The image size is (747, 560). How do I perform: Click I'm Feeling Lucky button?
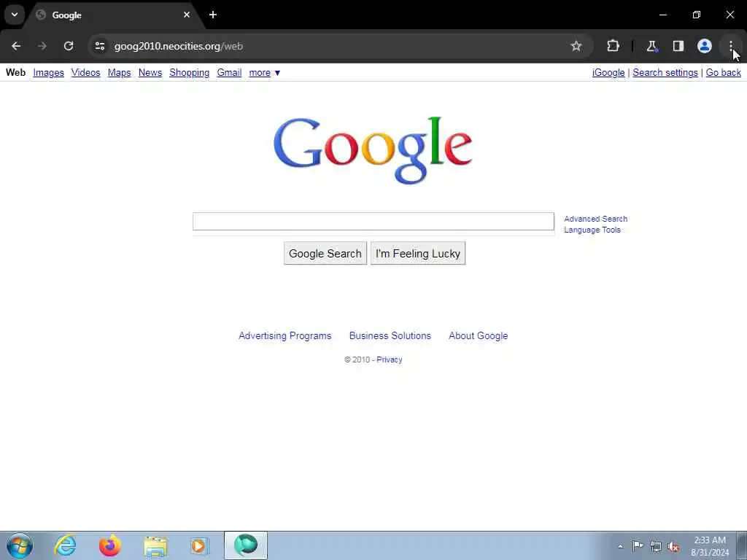coord(418,253)
